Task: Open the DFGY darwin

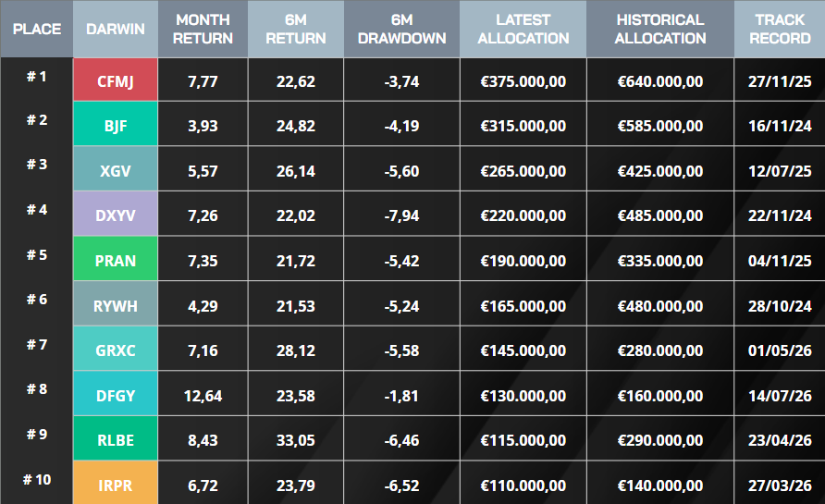Action: pyautogui.click(x=116, y=394)
